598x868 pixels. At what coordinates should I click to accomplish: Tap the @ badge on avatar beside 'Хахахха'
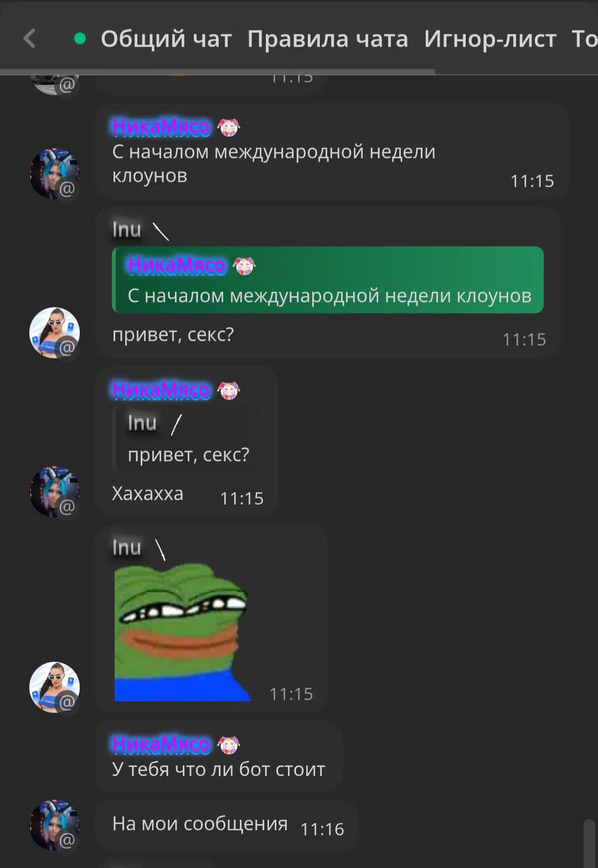point(67,506)
